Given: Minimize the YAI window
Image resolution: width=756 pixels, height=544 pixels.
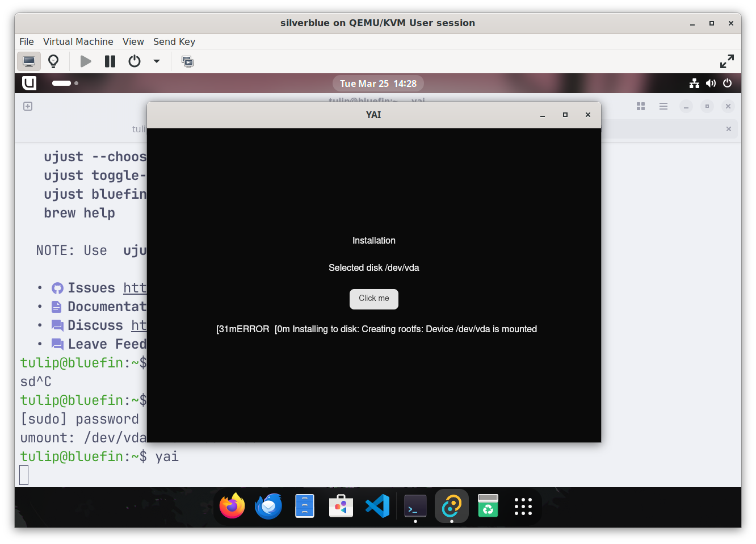Looking at the screenshot, I should [543, 115].
